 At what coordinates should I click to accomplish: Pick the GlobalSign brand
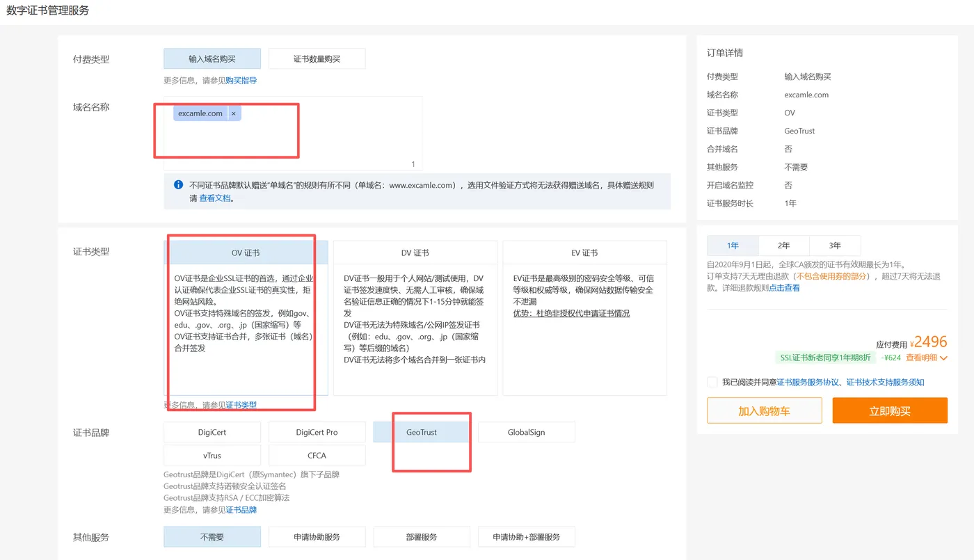coord(527,432)
